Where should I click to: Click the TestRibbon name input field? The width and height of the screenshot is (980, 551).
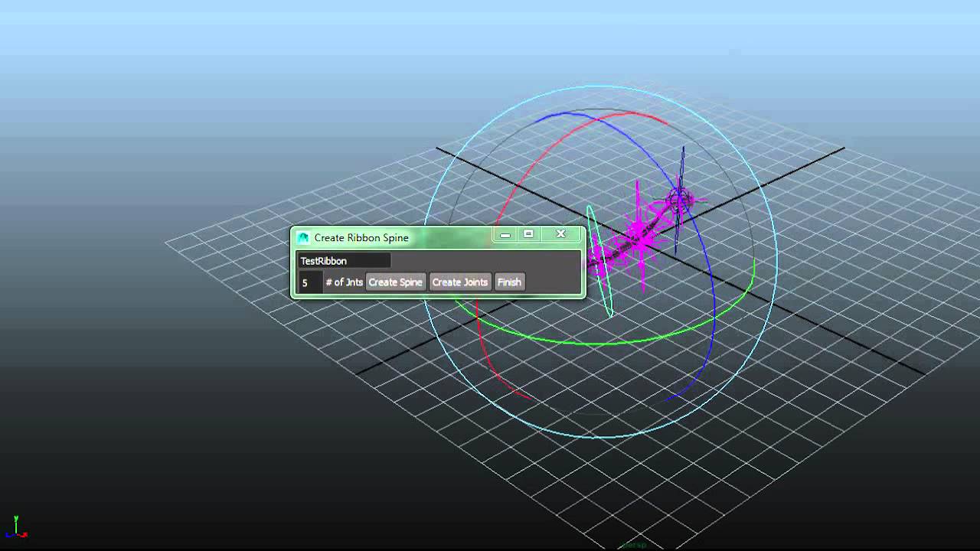344,261
